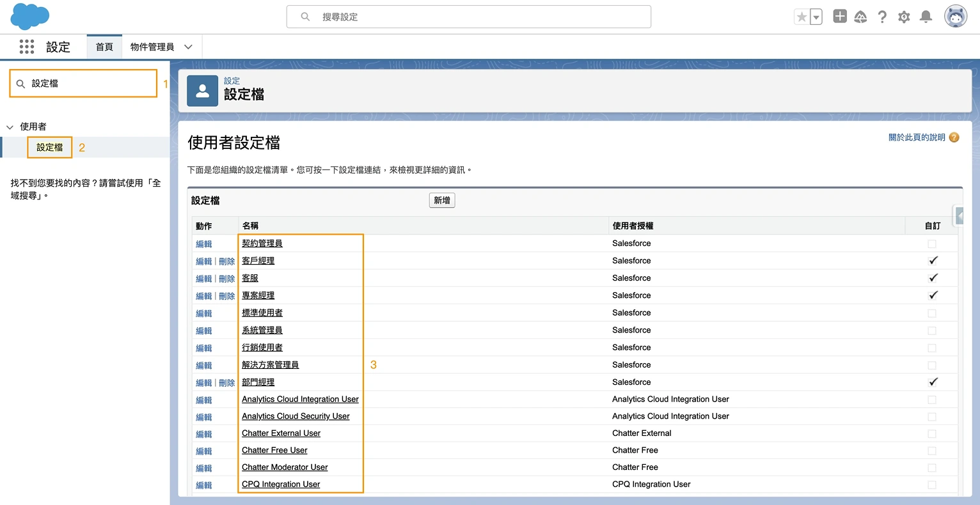The height and width of the screenshot is (505, 980).
Task: Open the Setup gear icon
Action: click(x=904, y=17)
